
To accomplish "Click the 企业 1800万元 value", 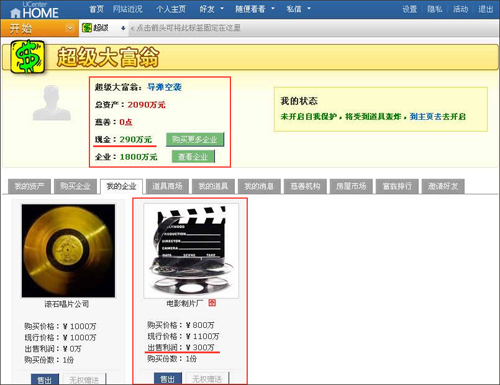I will click(138, 157).
